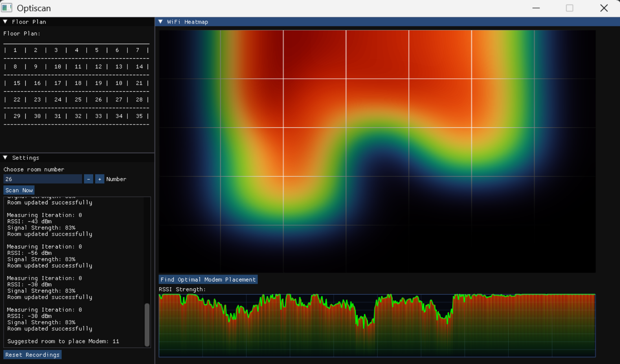Click 'RSSI: -43 dBm' log line
This screenshot has height=364, width=620.
pos(29,221)
